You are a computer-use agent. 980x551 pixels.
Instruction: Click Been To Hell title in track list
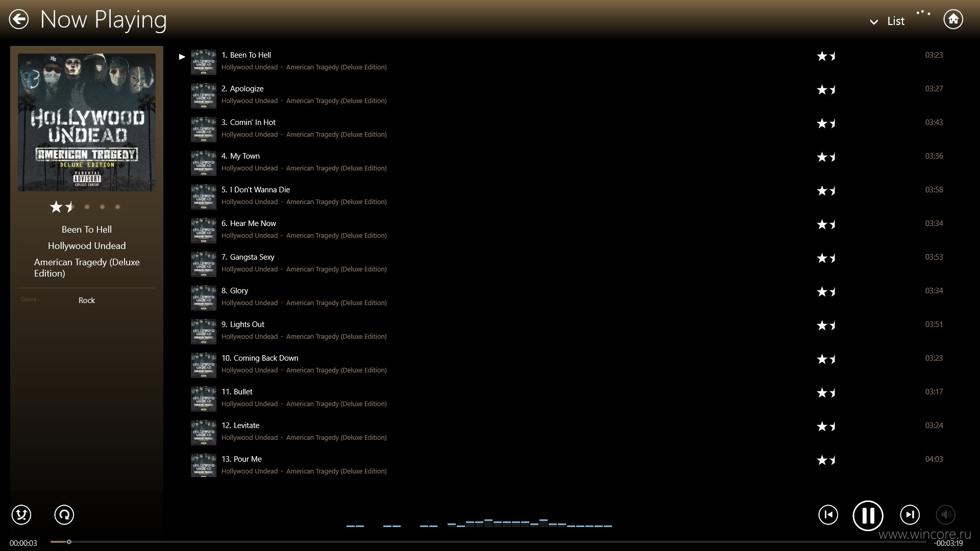(246, 55)
